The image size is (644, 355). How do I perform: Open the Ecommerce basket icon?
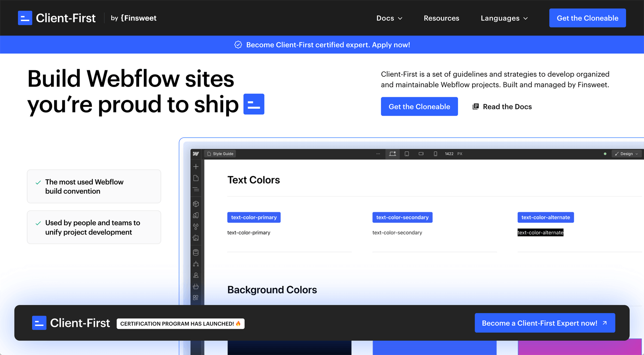(x=196, y=286)
